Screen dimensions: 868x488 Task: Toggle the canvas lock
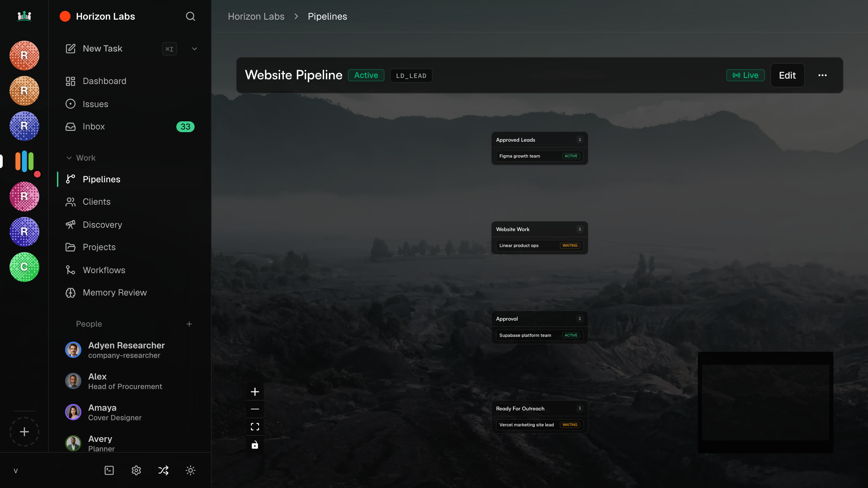point(255,445)
